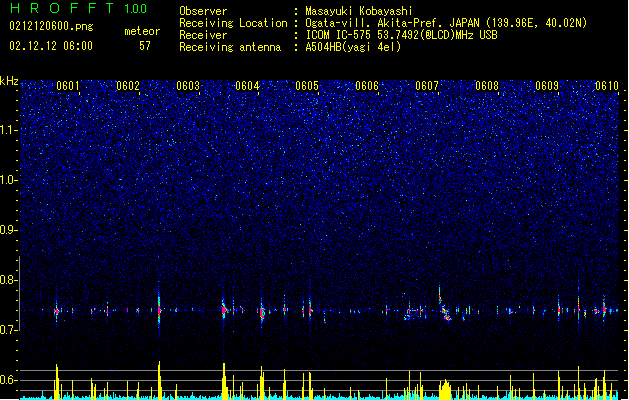The height and width of the screenshot is (400, 629).
Task: Click the tall echo streak after 0607
Action: point(444,305)
